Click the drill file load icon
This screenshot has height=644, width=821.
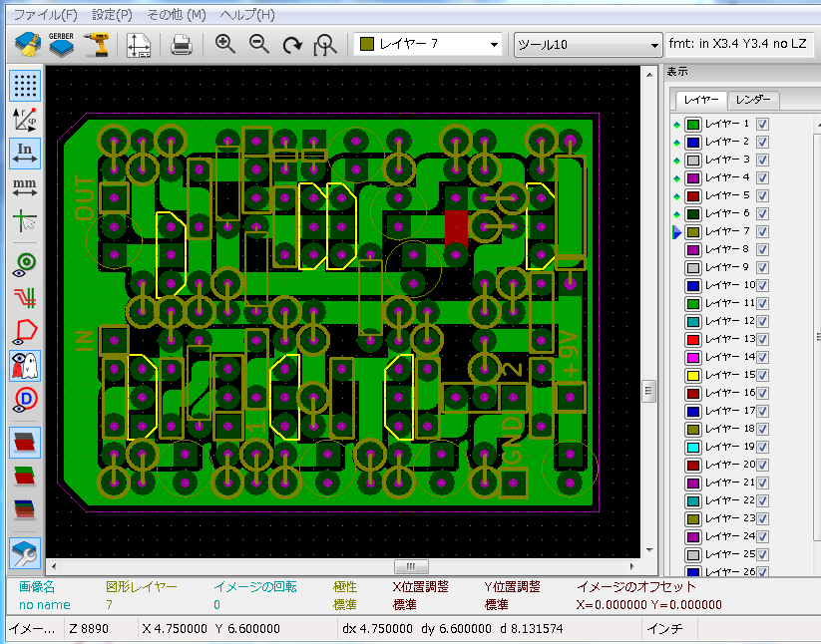pyautogui.click(x=97, y=45)
